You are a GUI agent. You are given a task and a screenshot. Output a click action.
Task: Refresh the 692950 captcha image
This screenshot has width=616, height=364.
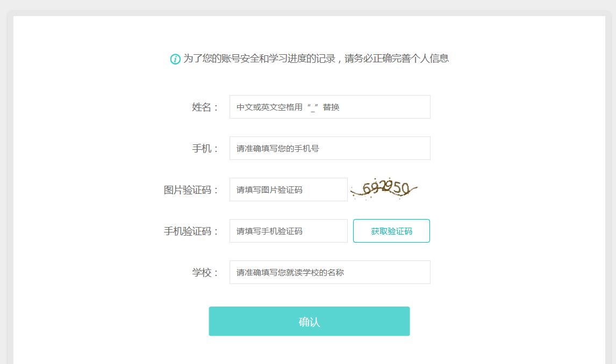(384, 189)
